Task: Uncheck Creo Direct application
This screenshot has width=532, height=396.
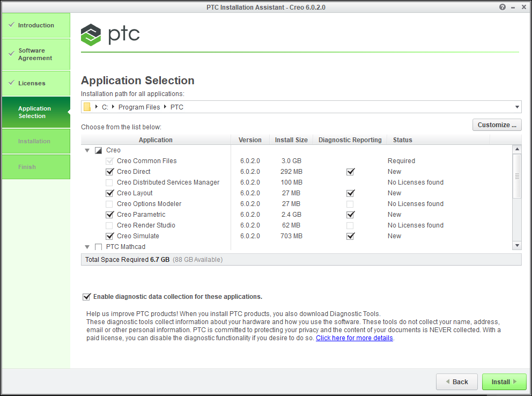Action: click(x=109, y=172)
